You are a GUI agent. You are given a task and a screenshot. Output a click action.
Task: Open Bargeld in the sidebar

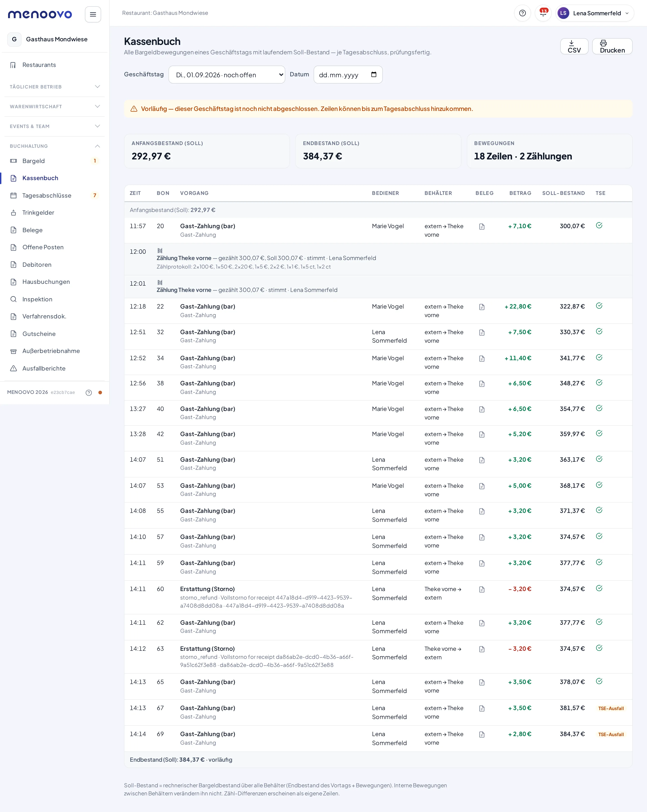55,161
